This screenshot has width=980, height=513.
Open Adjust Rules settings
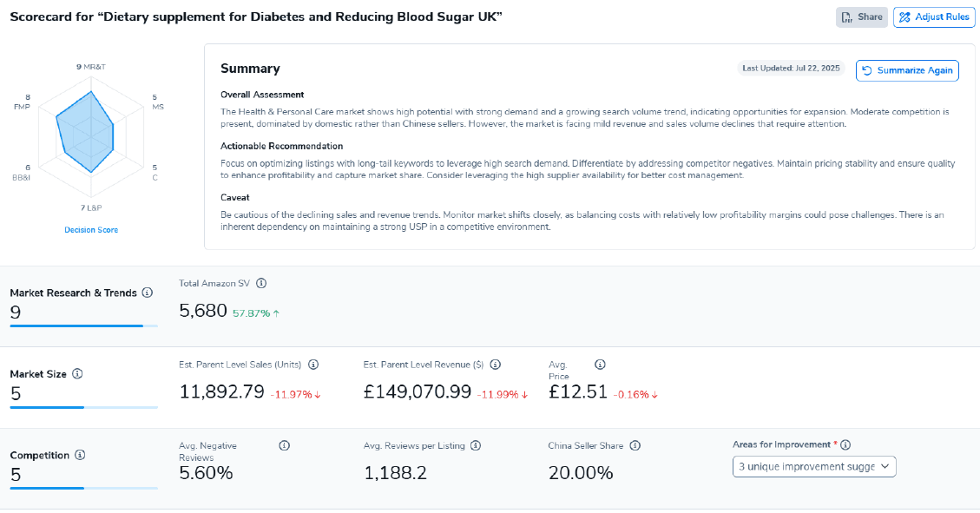[x=933, y=16]
